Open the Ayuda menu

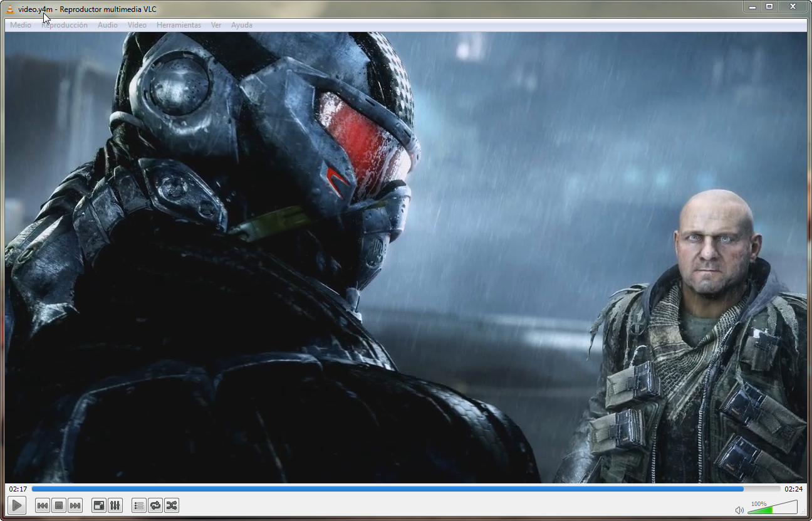tap(242, 25)
